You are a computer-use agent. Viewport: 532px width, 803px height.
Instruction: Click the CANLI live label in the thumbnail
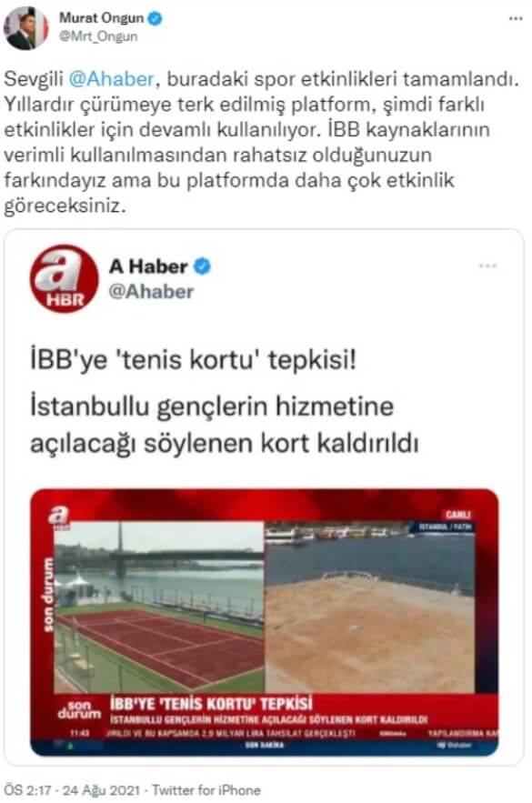coord(457,514)
